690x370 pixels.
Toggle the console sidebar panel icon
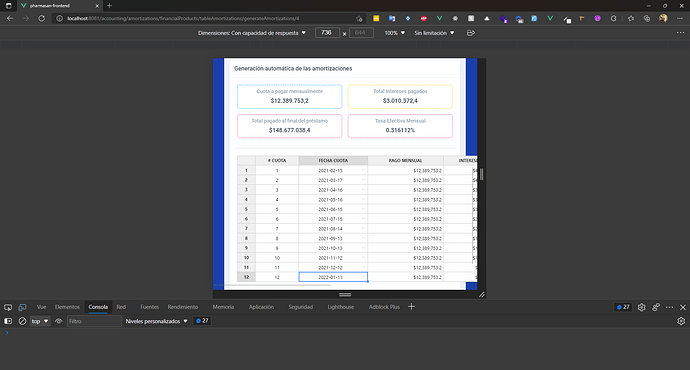[8, 321]
